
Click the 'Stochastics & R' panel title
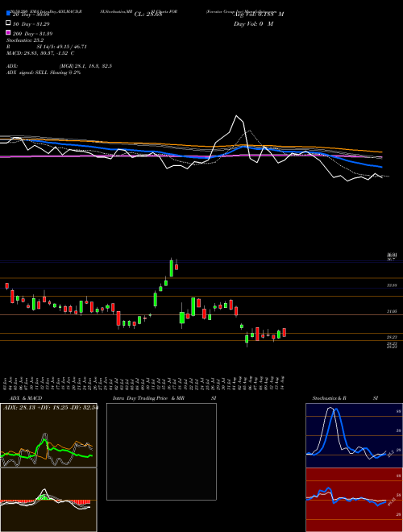click(329, 398)
